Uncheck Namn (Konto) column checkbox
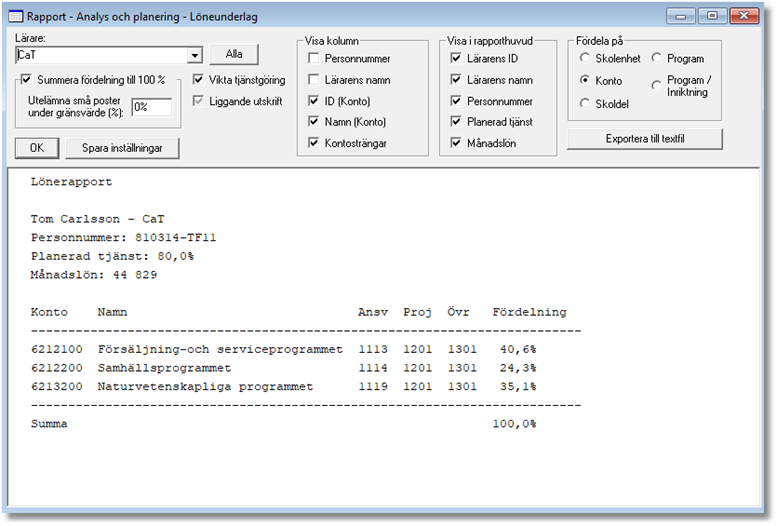 [x=315, y=122]
